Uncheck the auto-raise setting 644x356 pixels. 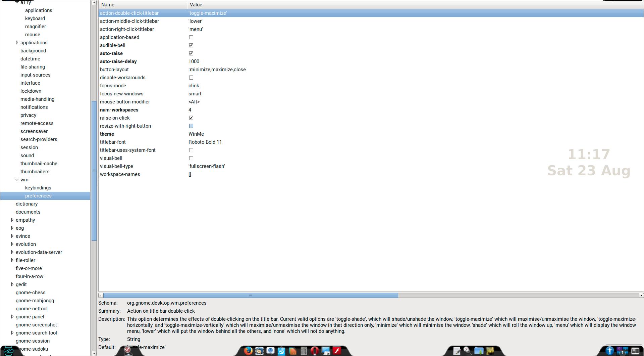191,53
